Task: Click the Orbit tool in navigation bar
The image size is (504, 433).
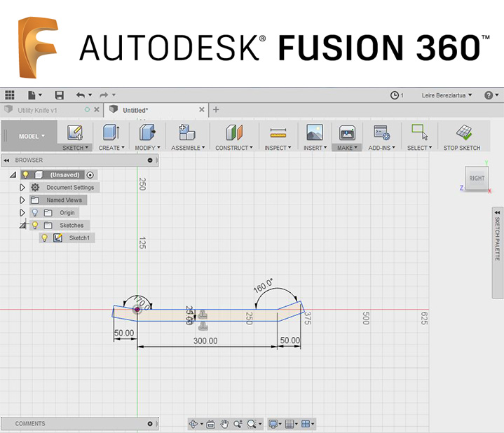Action: point(193,424)
